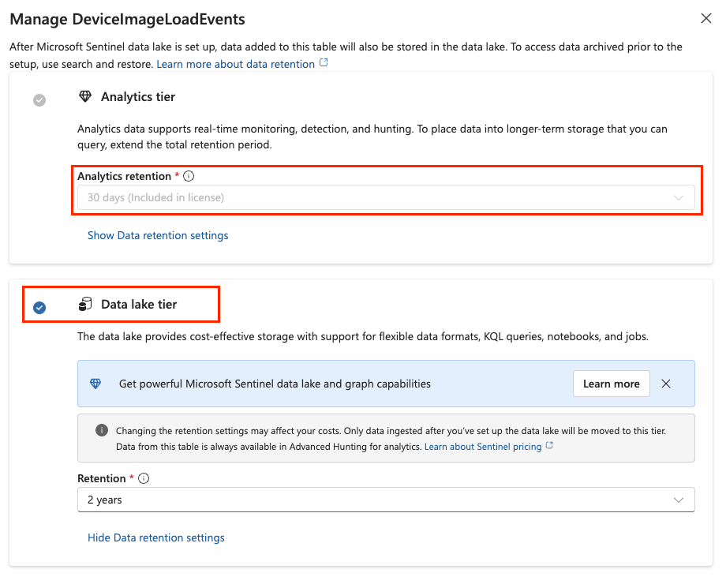Click the external link icon after data retention link
Image resolution: width=726 pixels, height=588 pixels.
324,63
